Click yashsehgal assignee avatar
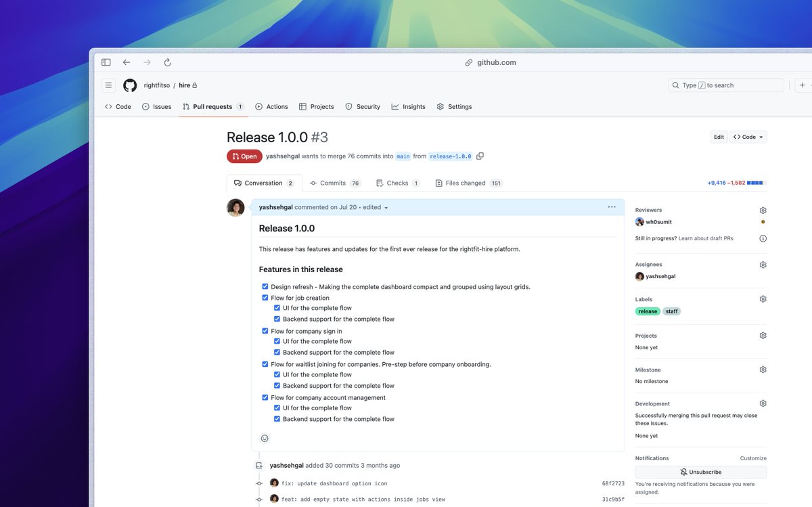Image resolution: width=812 pixels, height=507 pixels. (639, 276)
